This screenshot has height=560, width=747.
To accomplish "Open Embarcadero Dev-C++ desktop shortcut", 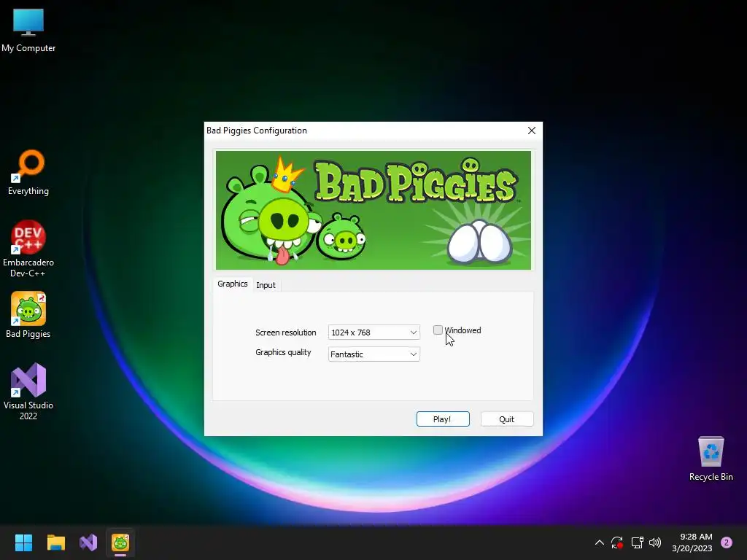I will tap(28, 249).
